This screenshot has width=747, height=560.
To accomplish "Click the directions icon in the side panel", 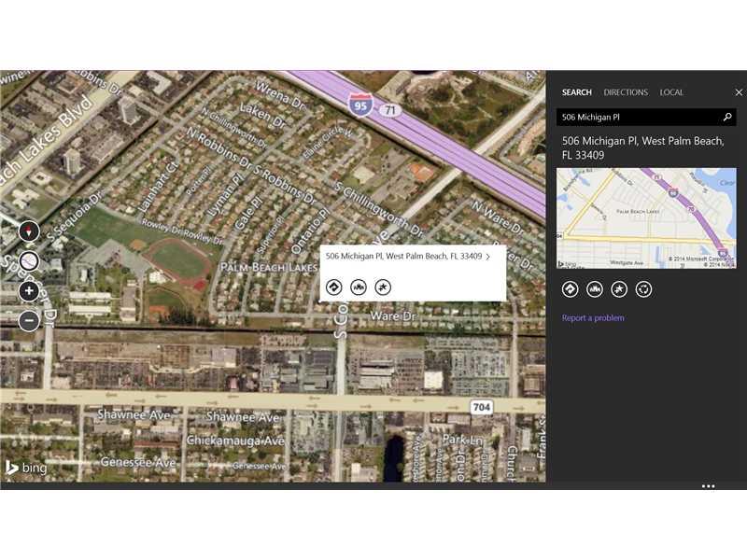I will coord(570,289).
